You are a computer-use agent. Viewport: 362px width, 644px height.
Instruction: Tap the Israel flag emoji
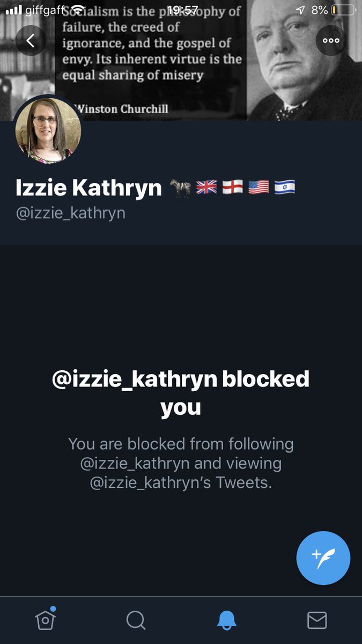pos(285,188)
